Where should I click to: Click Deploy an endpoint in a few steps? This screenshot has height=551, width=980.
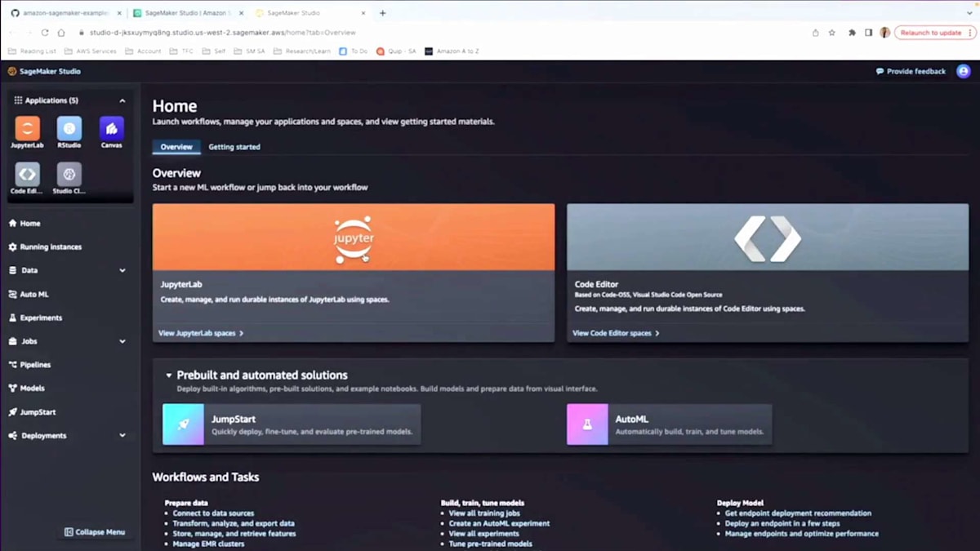pyautogui.click(x=782, y=523)
